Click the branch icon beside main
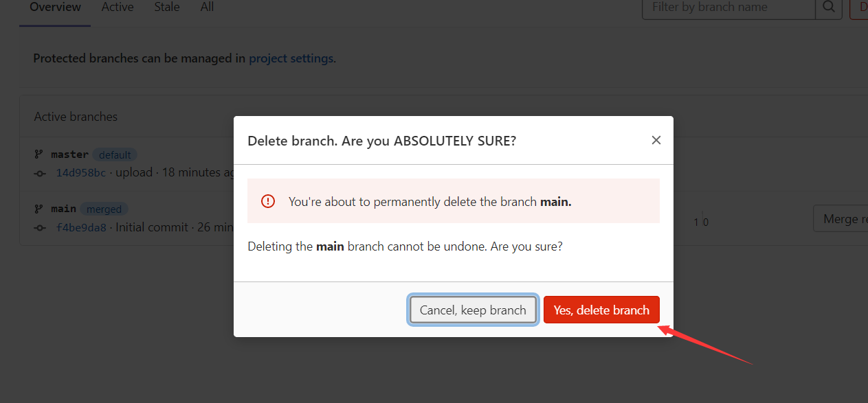The image size is (868, 403). (x=38, y=209)
